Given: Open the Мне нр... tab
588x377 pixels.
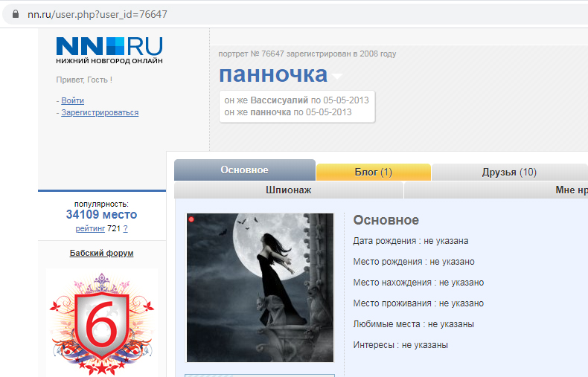Looking at the screenshot, I should 496,190.
